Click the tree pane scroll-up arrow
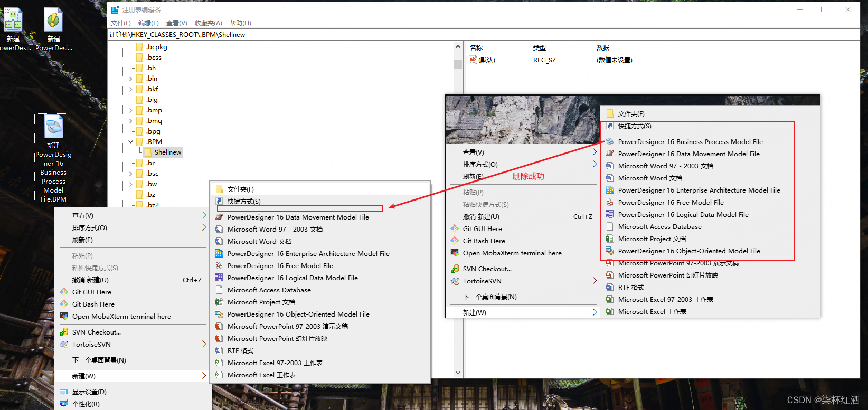868x410 pixels. pos(458,46)
